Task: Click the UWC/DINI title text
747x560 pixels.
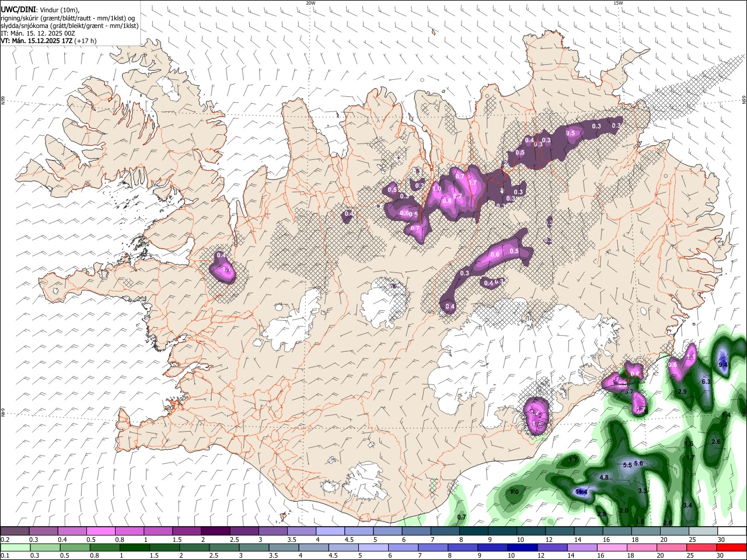Action: tap(18, 10)
